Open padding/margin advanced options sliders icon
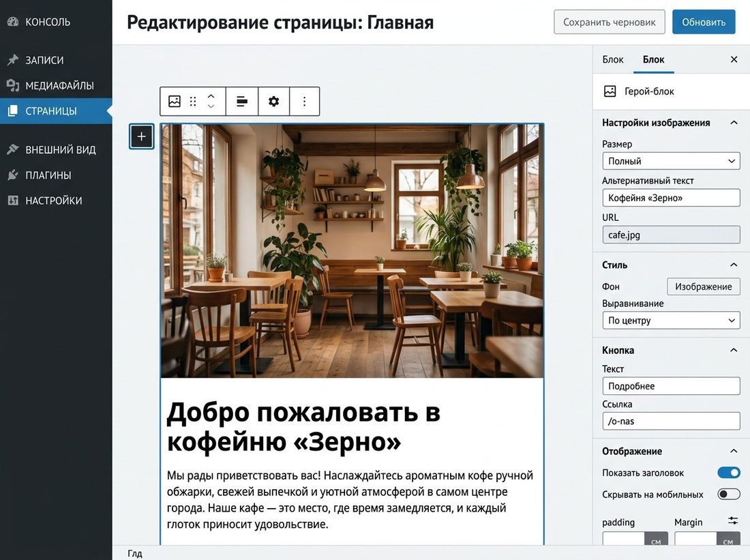Screen dimensions: 750x560 tap(733, 520)
